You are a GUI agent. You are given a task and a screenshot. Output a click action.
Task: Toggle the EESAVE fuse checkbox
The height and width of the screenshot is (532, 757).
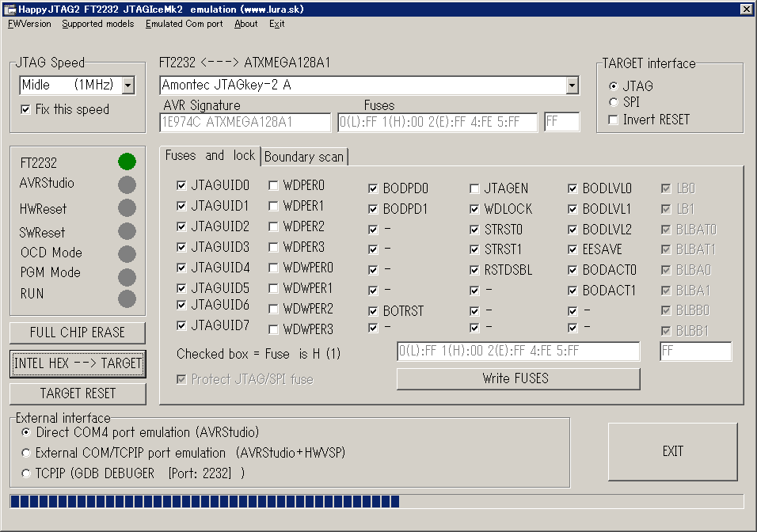pyautogui.click(x=573, y=249)
